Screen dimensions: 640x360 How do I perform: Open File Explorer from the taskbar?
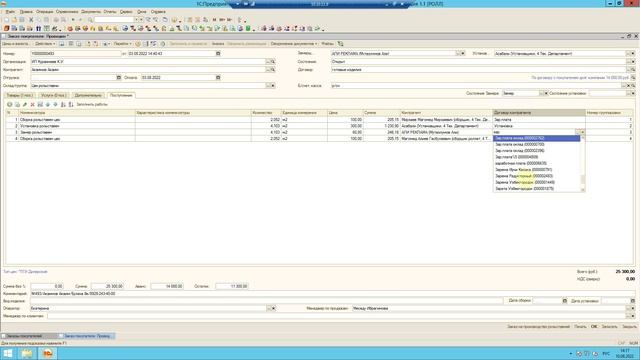click(x=27, y=353)
